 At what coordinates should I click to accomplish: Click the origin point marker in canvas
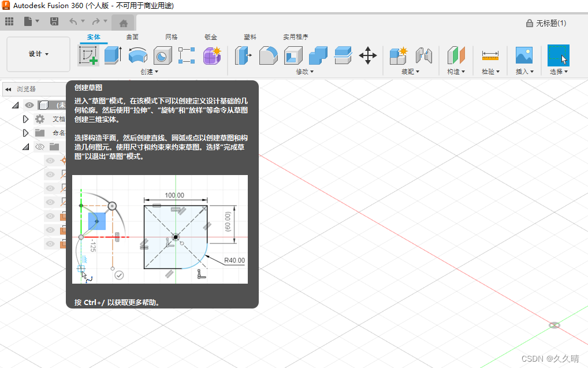[x=554, y=325]
